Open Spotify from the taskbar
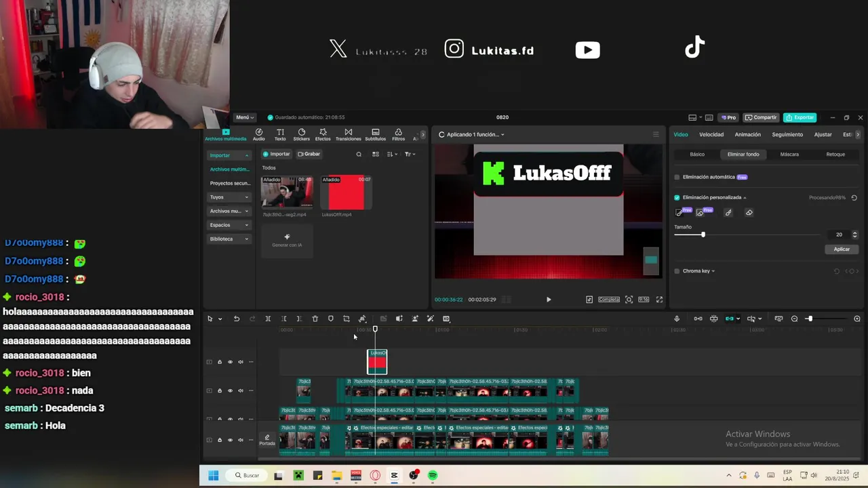The width and height of the screenshot is (868, 488). point(433,476)
